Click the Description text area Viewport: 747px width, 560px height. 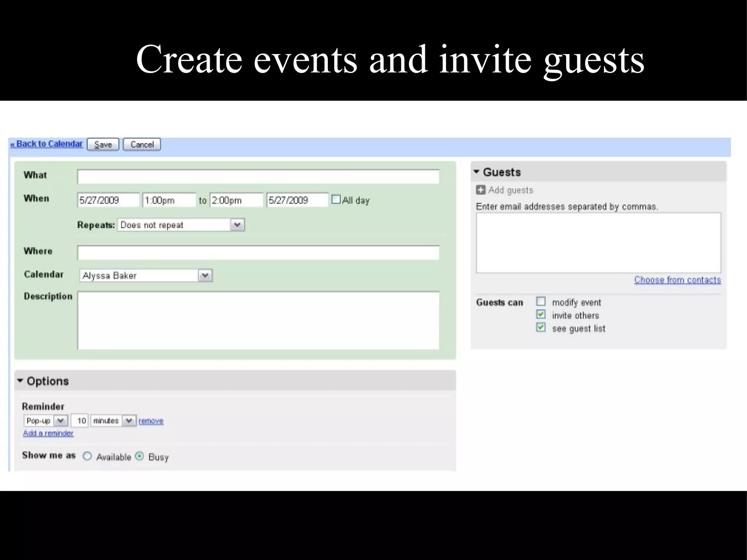[258, 320]
